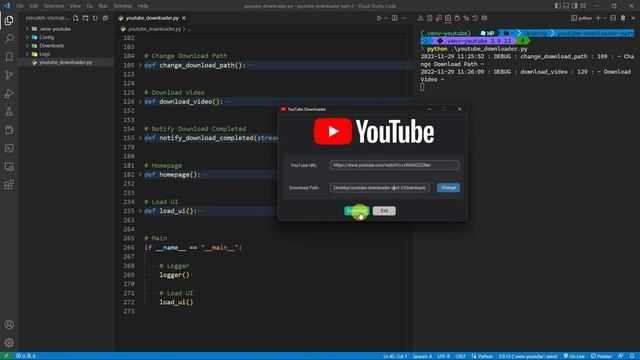
Task: Run the Python file with the play icon
Action: pyautogui.click(x=379, y=18)
